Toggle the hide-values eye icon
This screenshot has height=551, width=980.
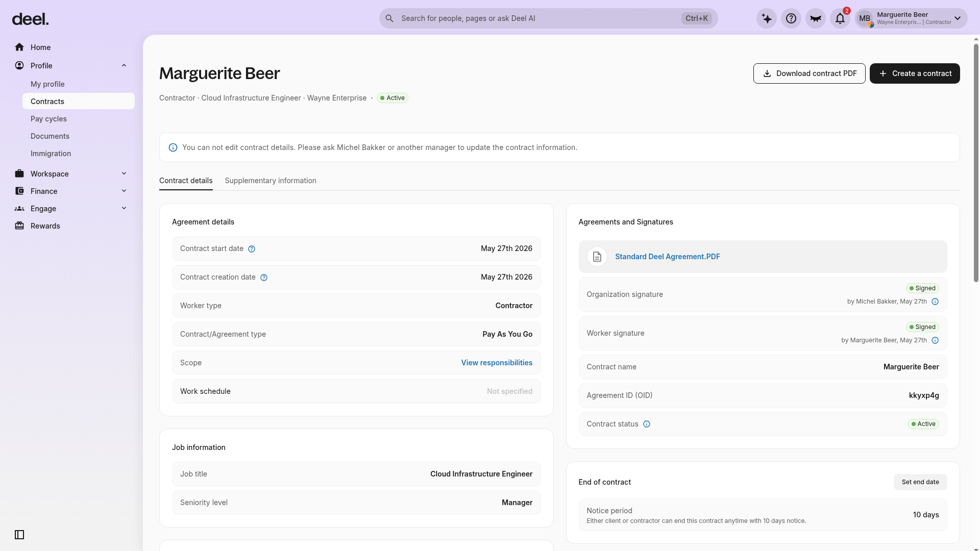coord(816,18)
